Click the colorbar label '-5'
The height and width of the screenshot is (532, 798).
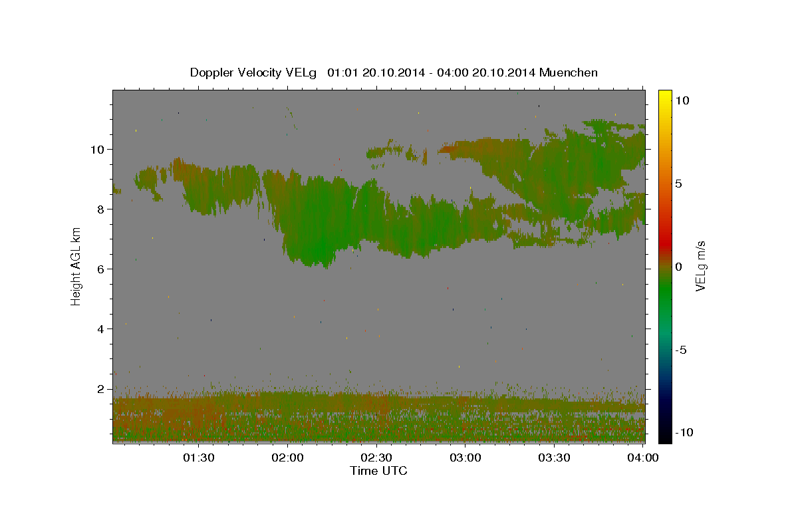click(x=680, y=350)
